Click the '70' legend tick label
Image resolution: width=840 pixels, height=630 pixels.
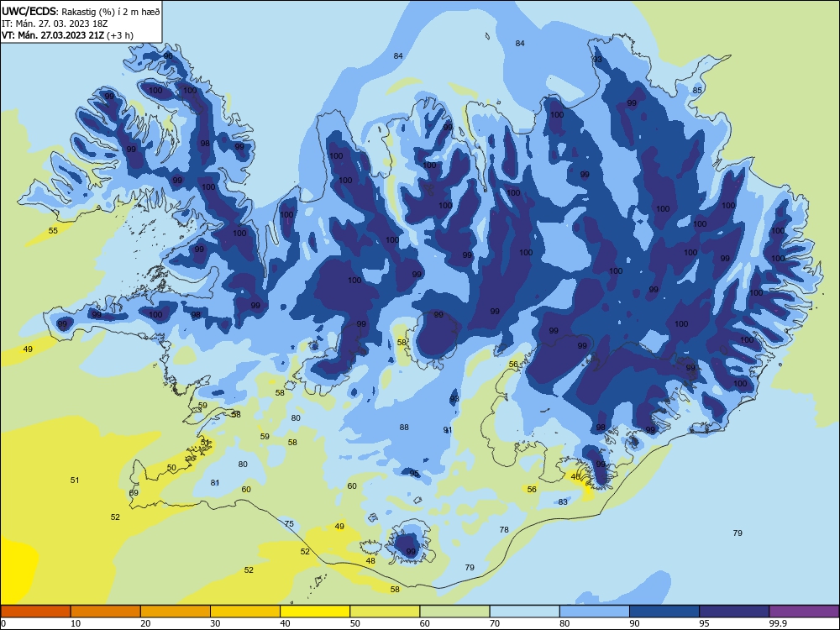[495, 623]
